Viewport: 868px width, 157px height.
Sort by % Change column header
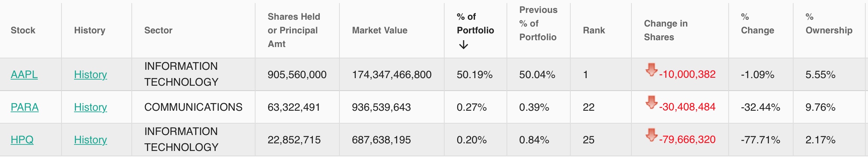pyautogui.click(x=757, y=24)
